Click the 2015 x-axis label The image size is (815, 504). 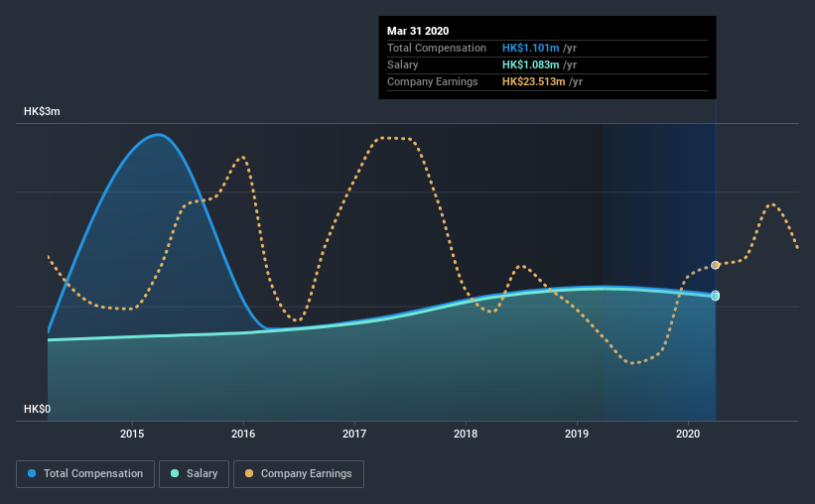132,434
